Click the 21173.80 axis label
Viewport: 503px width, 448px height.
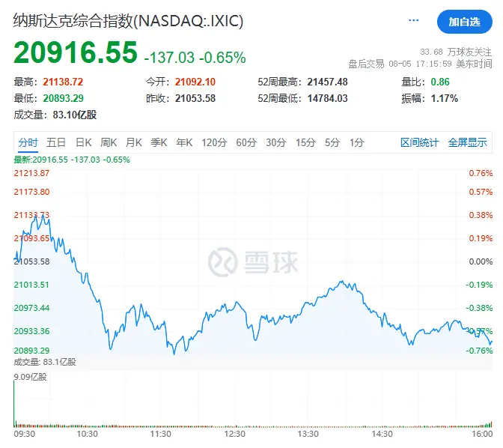pos(31,192)
